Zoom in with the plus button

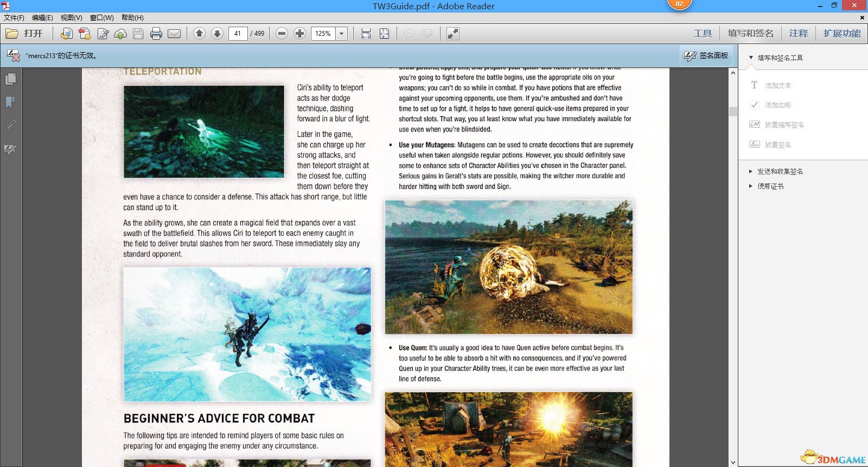[x=299, y=34]
